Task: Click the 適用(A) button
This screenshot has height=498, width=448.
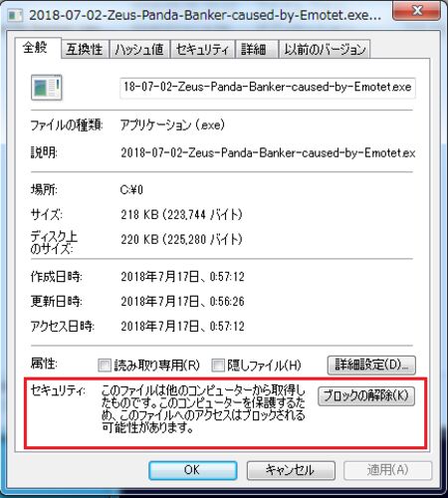Action: pyautogui.click(x=387, y=470)
